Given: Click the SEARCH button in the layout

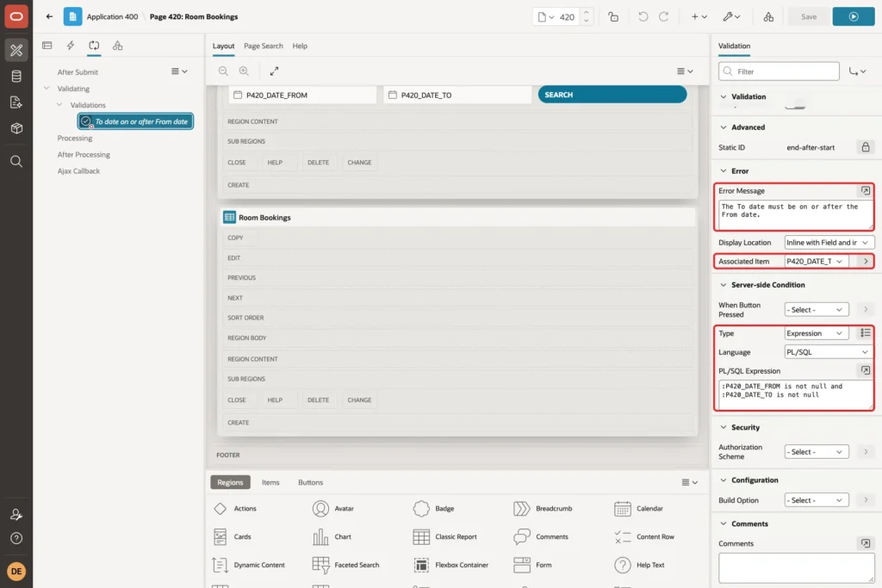Looking at the screenshot, I should (612, 95).
